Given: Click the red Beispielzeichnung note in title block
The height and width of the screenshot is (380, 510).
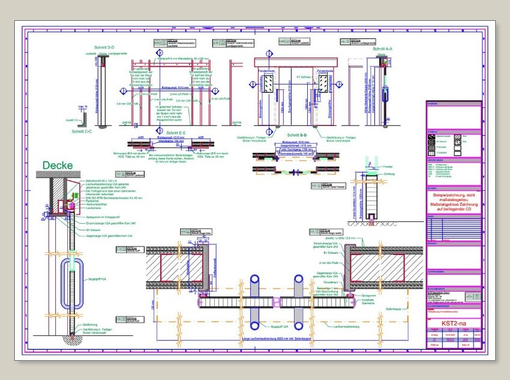Looking at the screenshot, I should pyautogui.click(x=454, y=202).
